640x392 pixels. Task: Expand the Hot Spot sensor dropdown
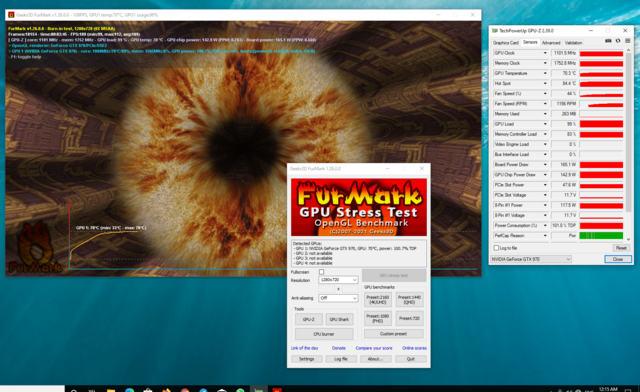[x=545, y=84]
